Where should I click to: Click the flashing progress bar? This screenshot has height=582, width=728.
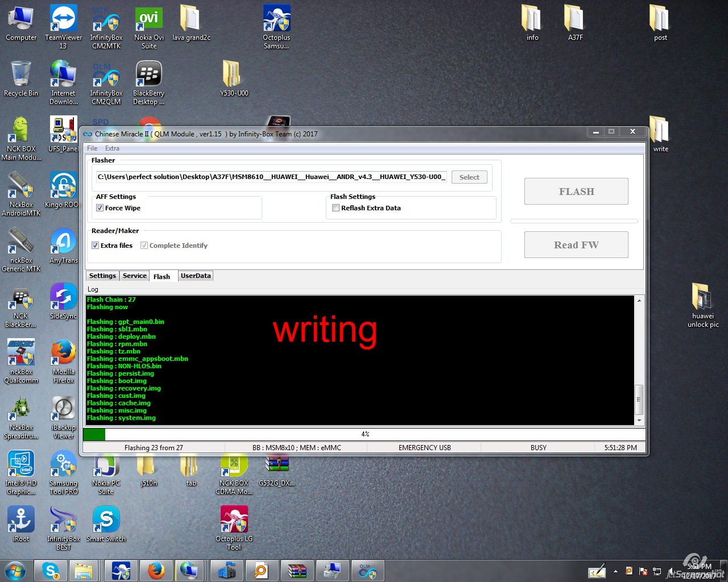point(364,434)
